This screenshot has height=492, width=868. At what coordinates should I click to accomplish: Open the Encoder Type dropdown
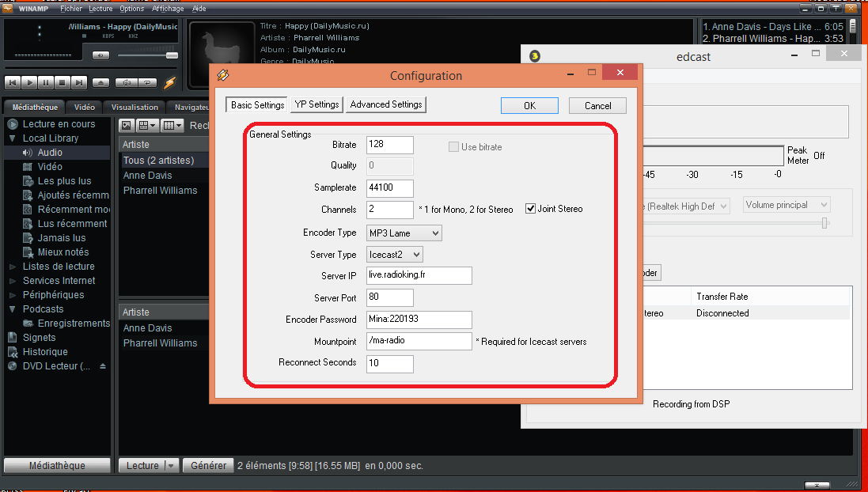coord(404,233)
